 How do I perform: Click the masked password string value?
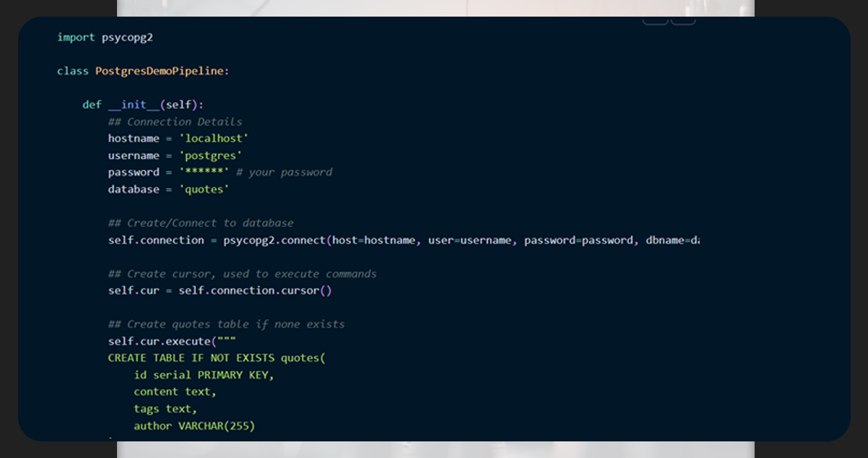click(x=204, y=172)
